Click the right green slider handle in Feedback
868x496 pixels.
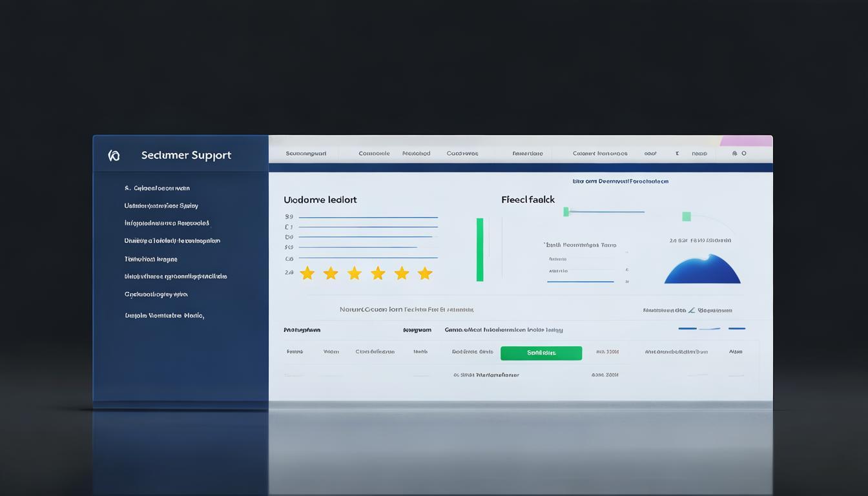pyautogui.click(x=686, y=216)
